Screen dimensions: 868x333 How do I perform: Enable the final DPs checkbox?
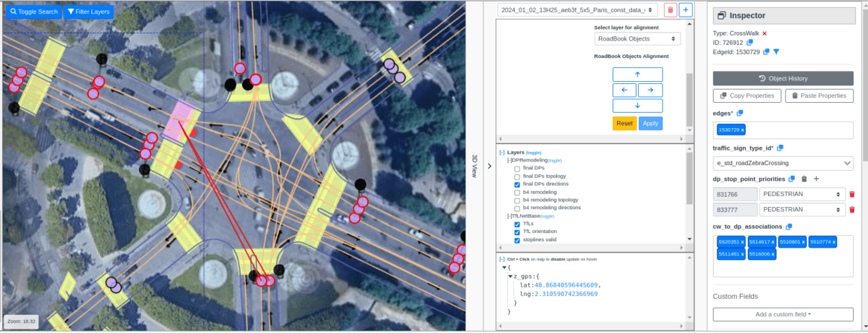[x=516, y=168]
